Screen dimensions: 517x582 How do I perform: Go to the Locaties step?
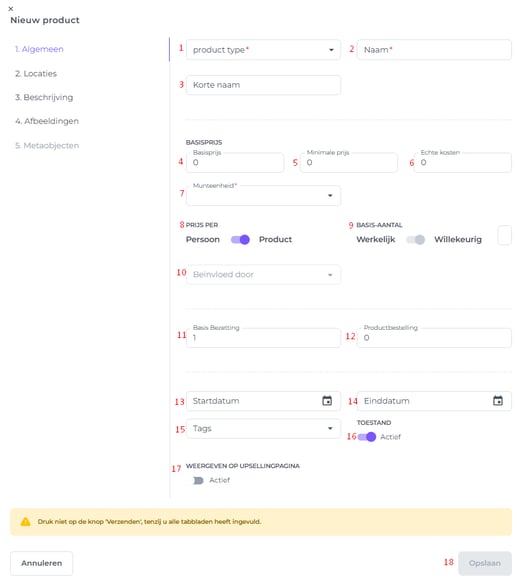tap(36, 73)
